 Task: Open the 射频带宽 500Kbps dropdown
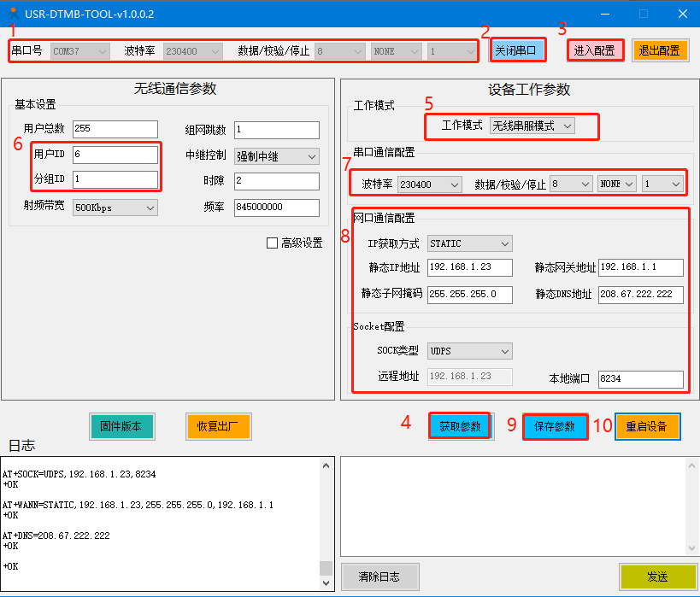(x=115, y=208)
